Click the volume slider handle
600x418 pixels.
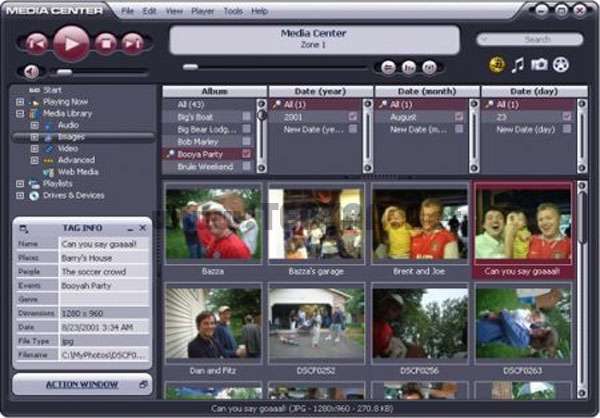[64, 72]
